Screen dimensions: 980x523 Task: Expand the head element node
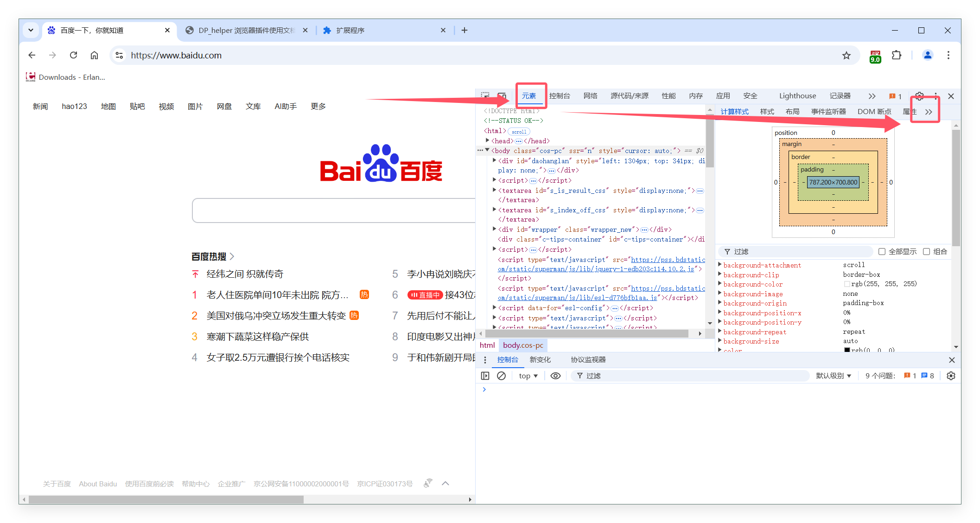pos(487,140)
